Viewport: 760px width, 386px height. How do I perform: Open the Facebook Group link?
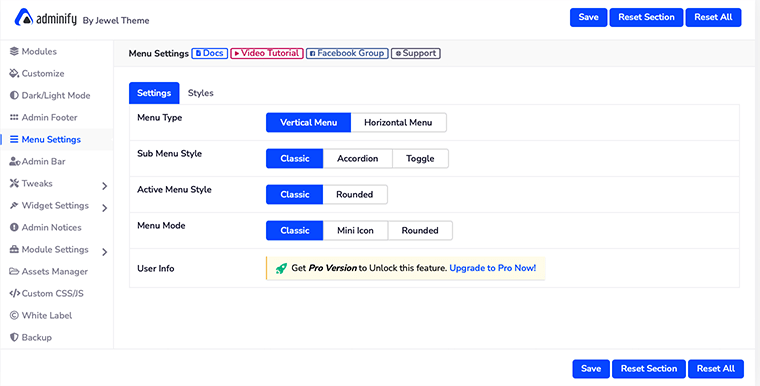click(x=347, y=53)
